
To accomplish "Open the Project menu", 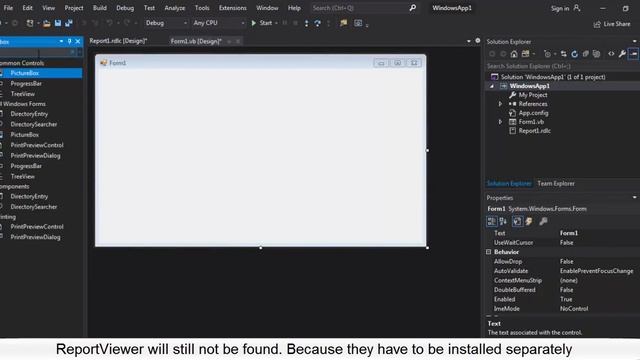I will coord(74,8).
